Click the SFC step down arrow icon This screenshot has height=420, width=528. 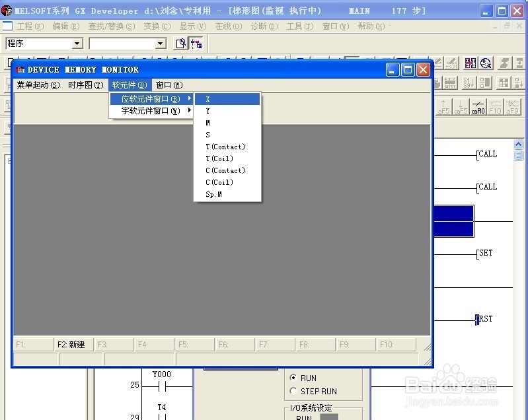click(519, 83)
